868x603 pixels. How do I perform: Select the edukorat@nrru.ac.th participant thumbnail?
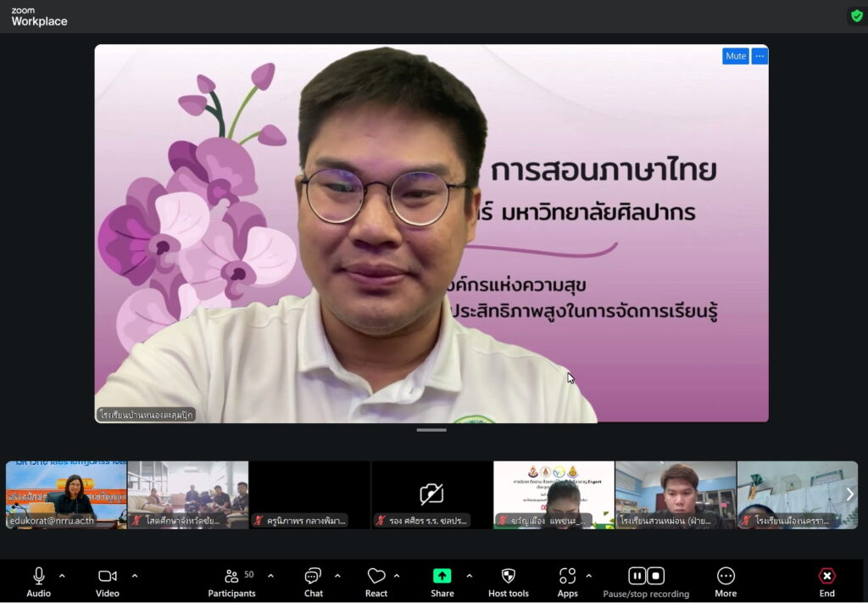pyautogui.click(x=66, y=494)
